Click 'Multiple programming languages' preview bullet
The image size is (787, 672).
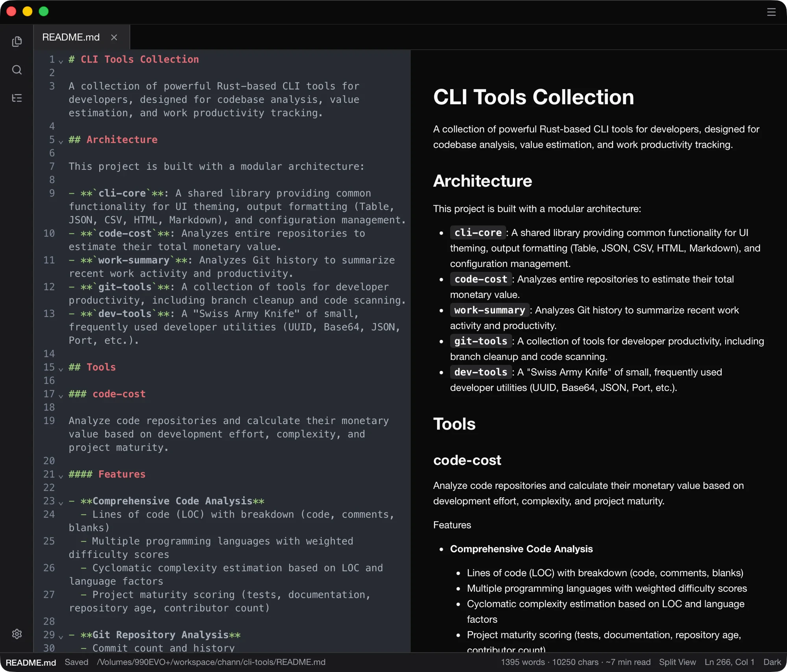(607, 589)
